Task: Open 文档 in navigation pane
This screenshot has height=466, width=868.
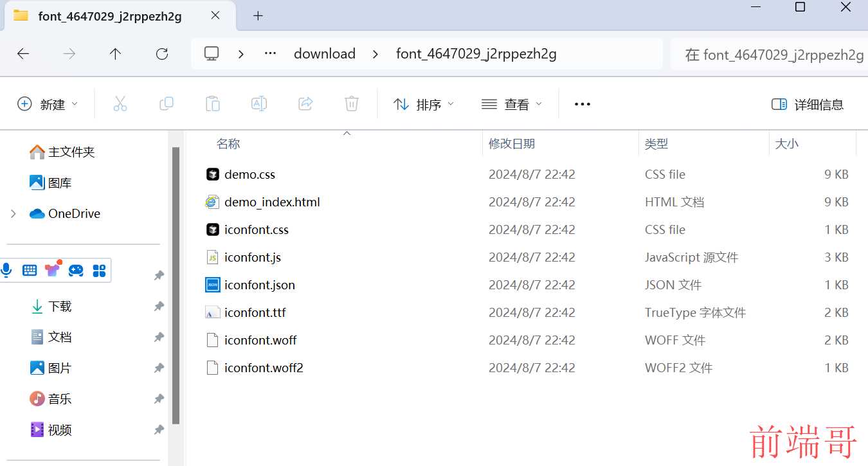Action: (51, 337)
